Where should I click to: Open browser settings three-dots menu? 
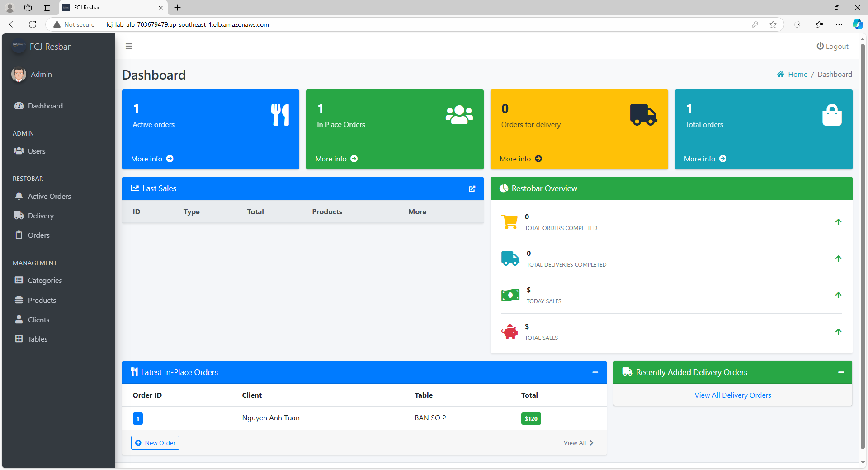(839, 24)
